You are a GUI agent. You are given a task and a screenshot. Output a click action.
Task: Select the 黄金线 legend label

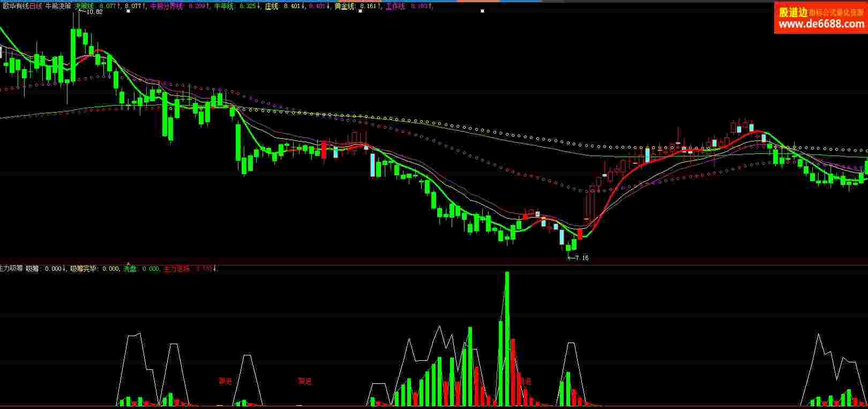coord(343,6)
